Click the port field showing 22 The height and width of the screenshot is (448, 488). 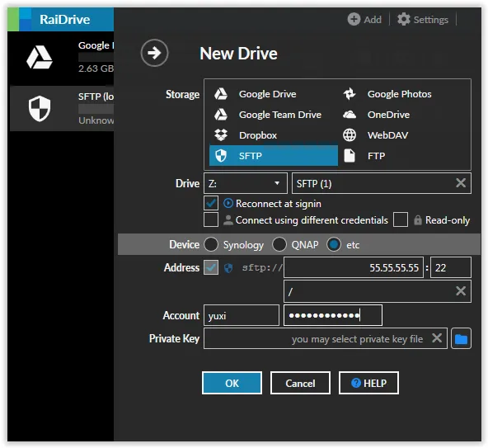point(451,267)
